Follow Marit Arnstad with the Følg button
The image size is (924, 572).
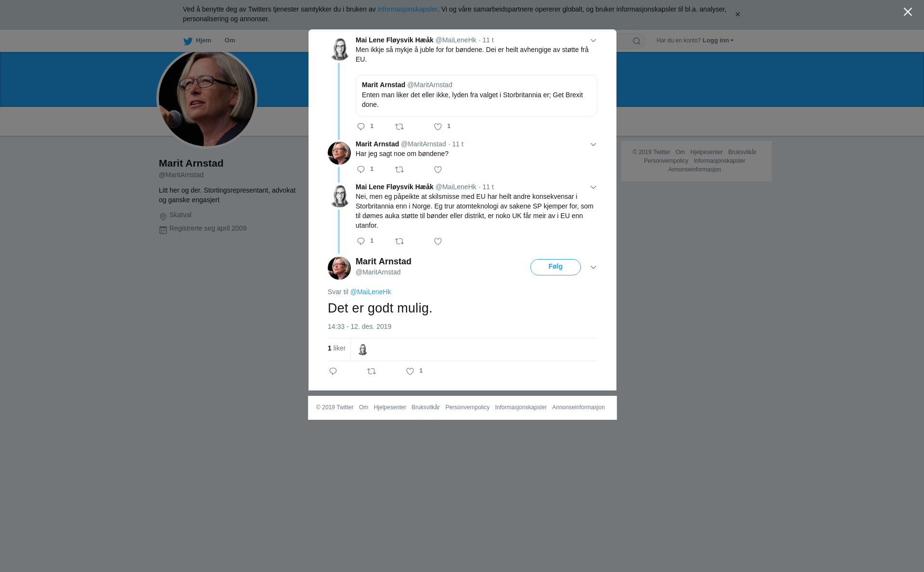click(x=555, y=267)
